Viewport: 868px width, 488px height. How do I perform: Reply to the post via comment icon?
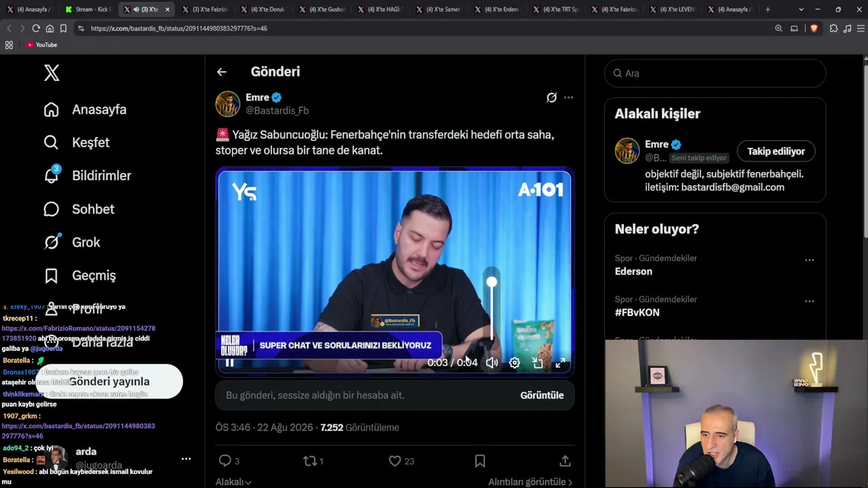click(225, 461)
